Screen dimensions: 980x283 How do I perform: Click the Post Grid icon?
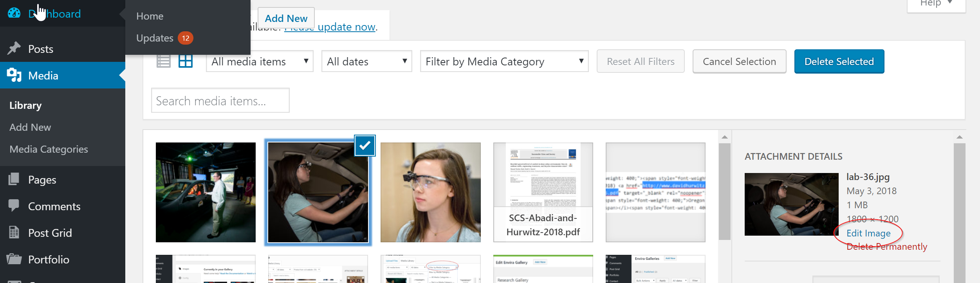(x=14, y=233)
